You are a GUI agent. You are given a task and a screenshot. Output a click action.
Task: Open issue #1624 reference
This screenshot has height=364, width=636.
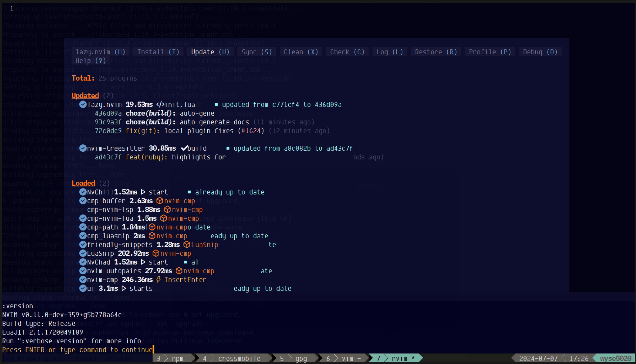click(x=251, y=131)
